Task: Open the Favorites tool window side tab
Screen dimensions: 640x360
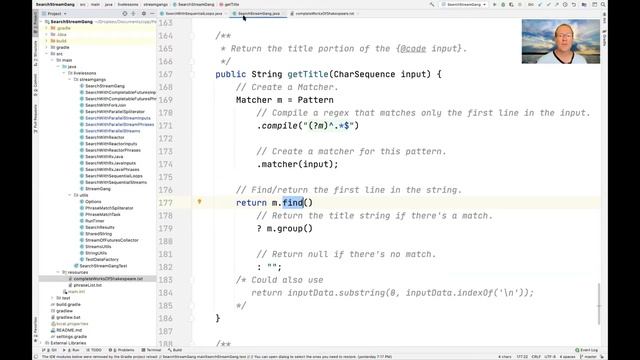Action: pyautogui.click(x=36, y=330)
